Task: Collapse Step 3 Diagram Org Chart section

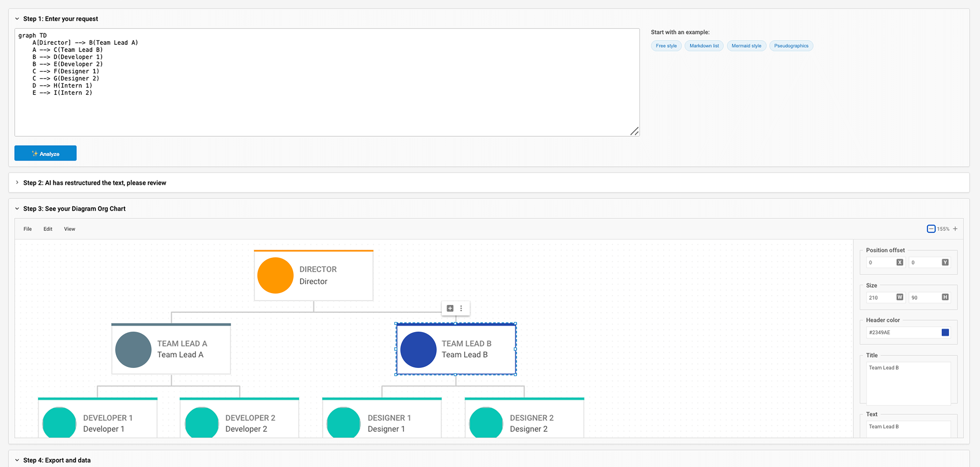Action: (x=17, y=209)
